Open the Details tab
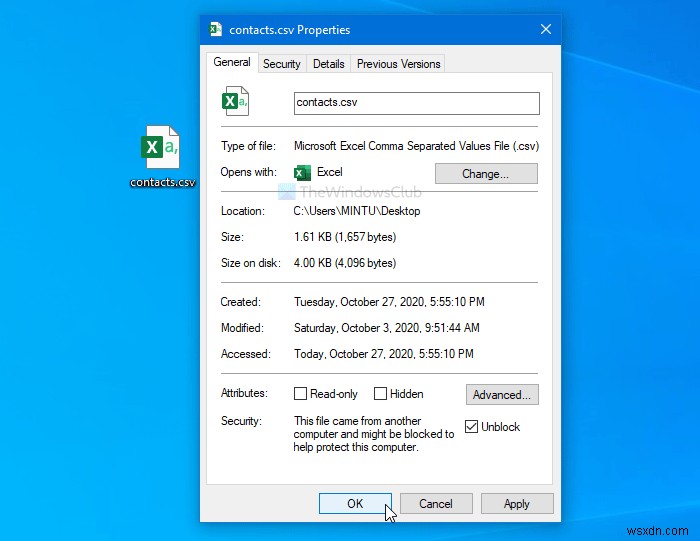 point(328,64)
